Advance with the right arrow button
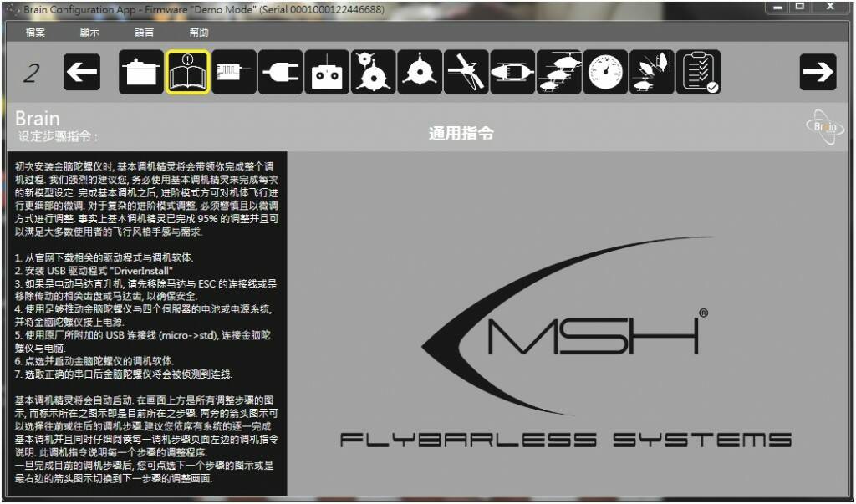Screen dimensions: 856x504 pos(818,72)
